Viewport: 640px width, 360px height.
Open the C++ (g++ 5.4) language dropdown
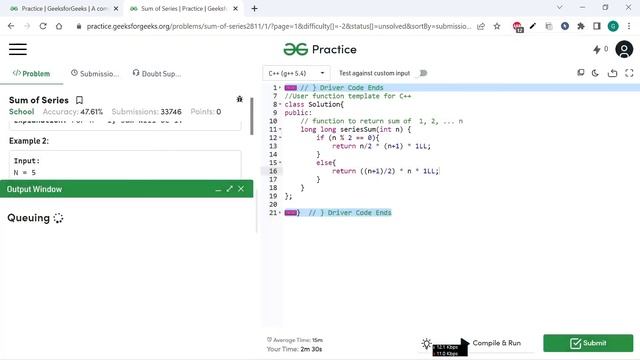[296, 73]
